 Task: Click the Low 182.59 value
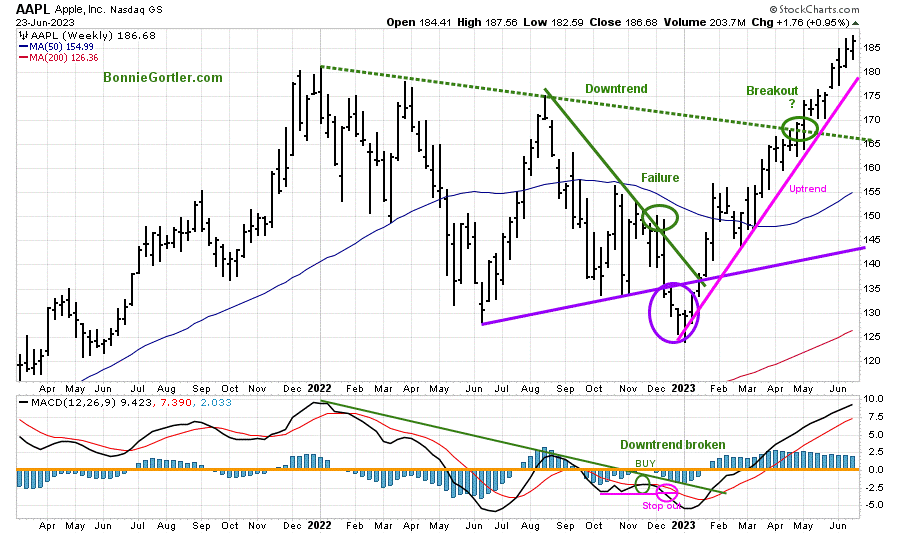point(553,22)
